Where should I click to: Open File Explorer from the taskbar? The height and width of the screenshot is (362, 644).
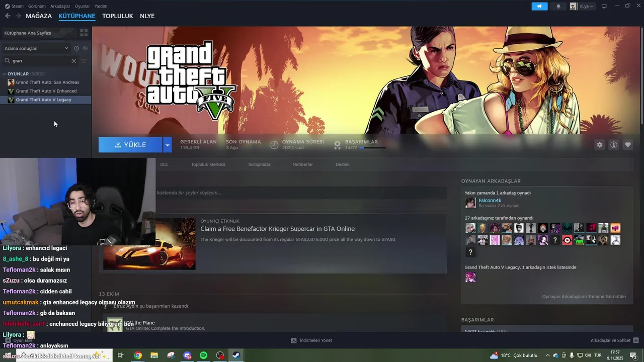(x=154, y=355)
